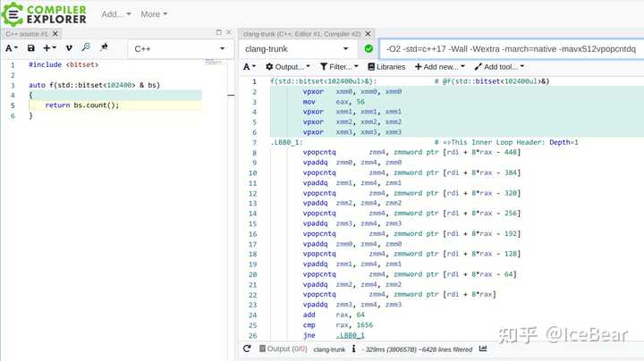
Task: Expand the compiler Output options dropdown
Action: click(287, 67)
